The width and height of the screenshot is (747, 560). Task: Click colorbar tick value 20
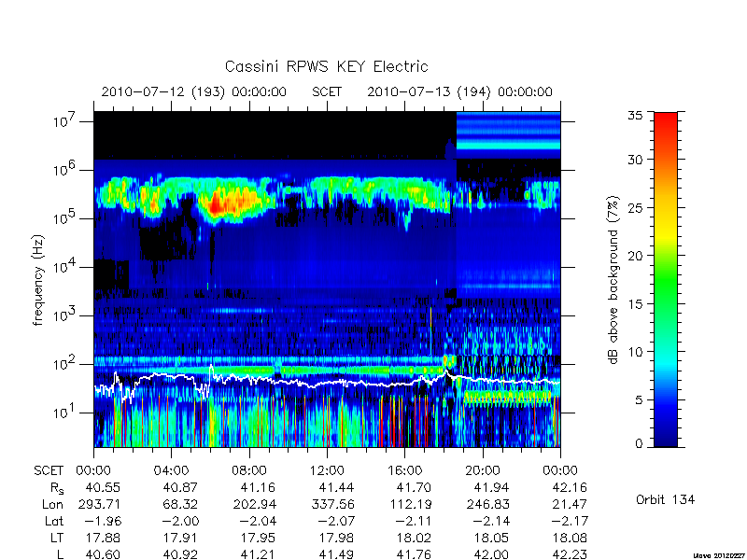click(x=636, y=256)
